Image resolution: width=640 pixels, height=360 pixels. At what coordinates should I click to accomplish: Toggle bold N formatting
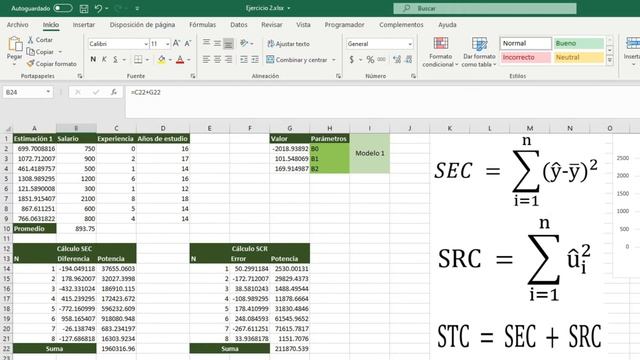coord(93,60)
